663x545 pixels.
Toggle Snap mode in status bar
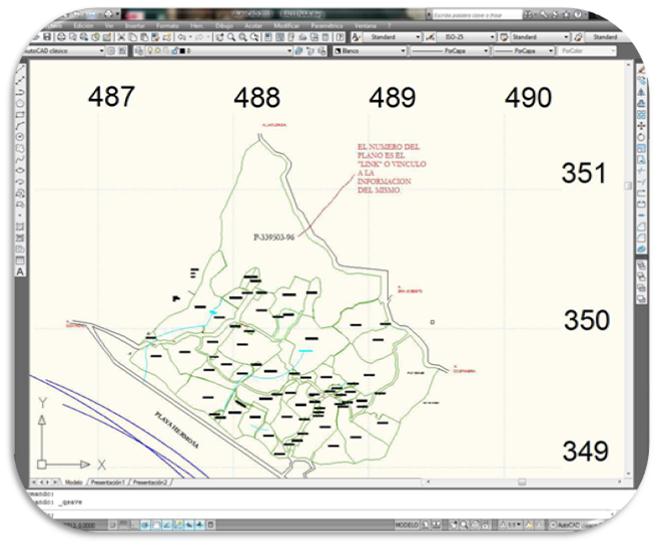coord(113,525)
